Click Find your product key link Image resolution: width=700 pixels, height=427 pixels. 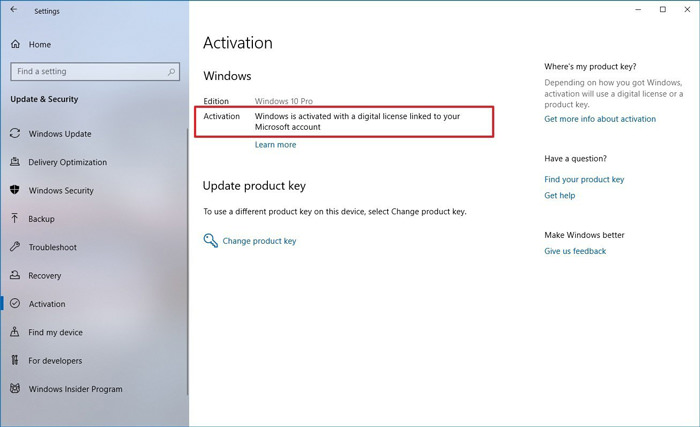[x=584, y=179]
